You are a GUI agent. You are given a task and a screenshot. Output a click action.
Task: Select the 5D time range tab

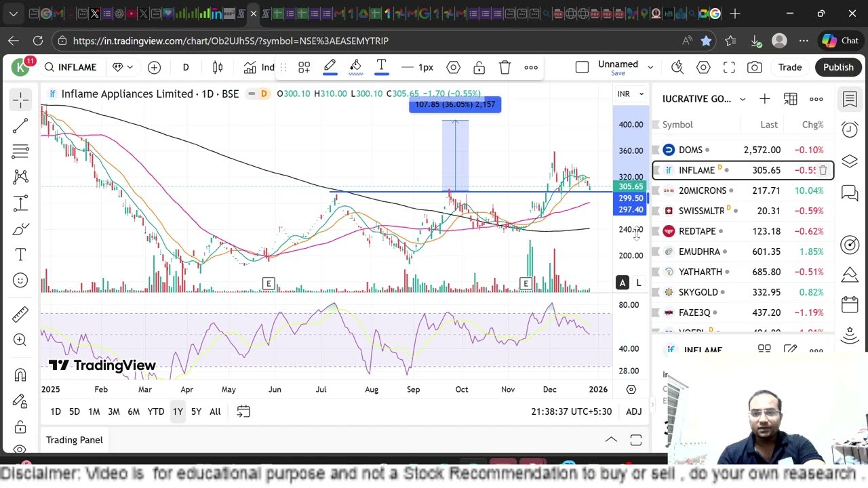coord(75,411)
